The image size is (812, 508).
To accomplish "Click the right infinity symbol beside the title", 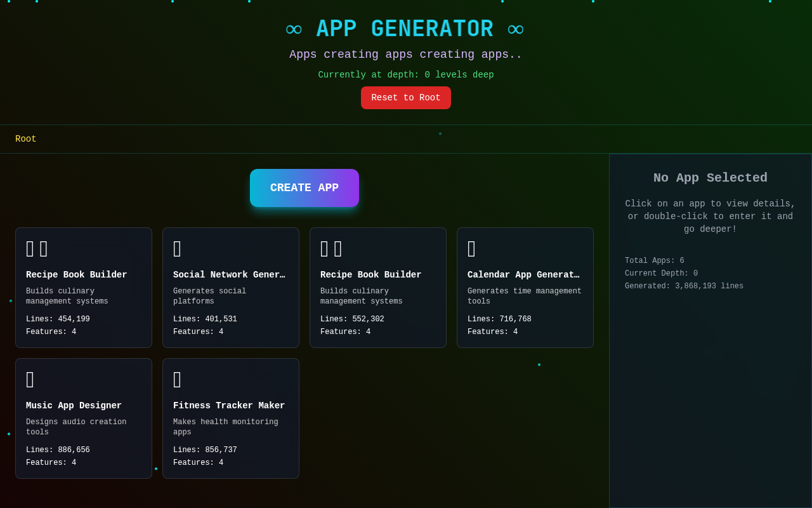I will point(516,28).
